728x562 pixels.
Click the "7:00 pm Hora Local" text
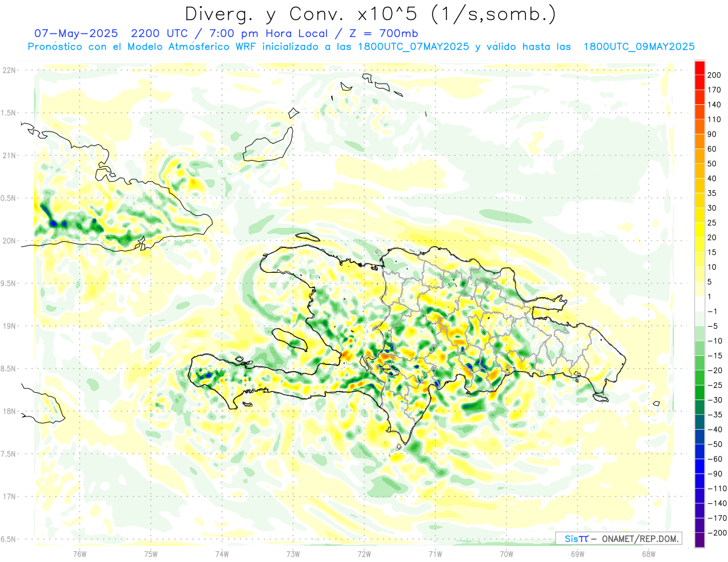pos(267,33)
